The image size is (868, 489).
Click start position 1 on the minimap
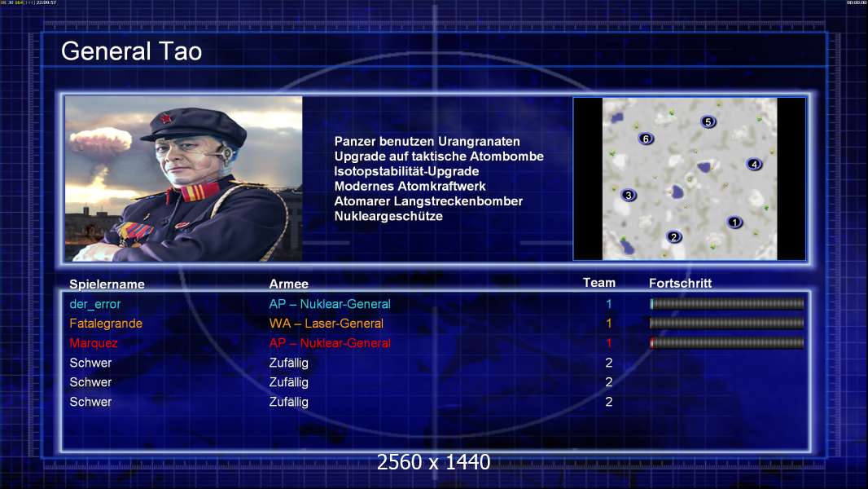pos(734,222)
